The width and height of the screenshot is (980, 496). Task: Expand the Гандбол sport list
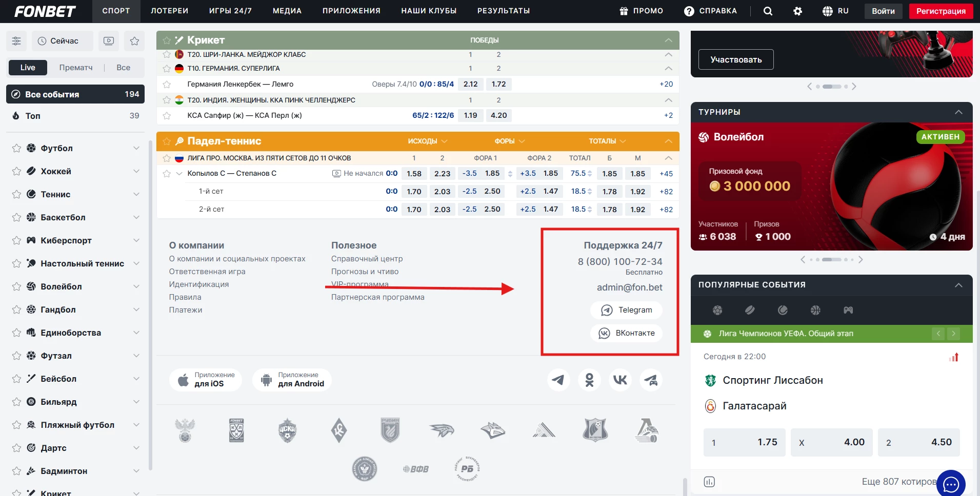[136, 309]
